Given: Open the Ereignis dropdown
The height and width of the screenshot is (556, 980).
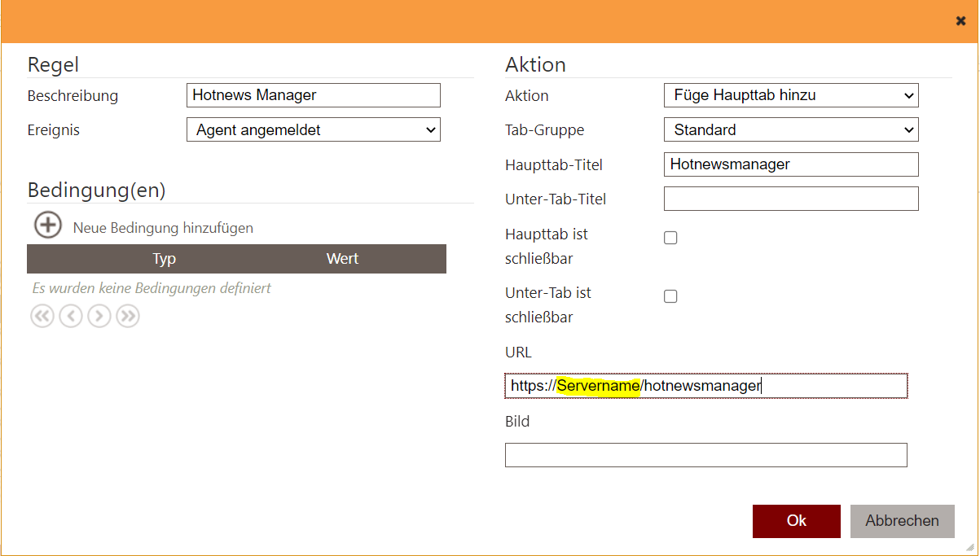Looking at the screenshot, I should [313, 130].
